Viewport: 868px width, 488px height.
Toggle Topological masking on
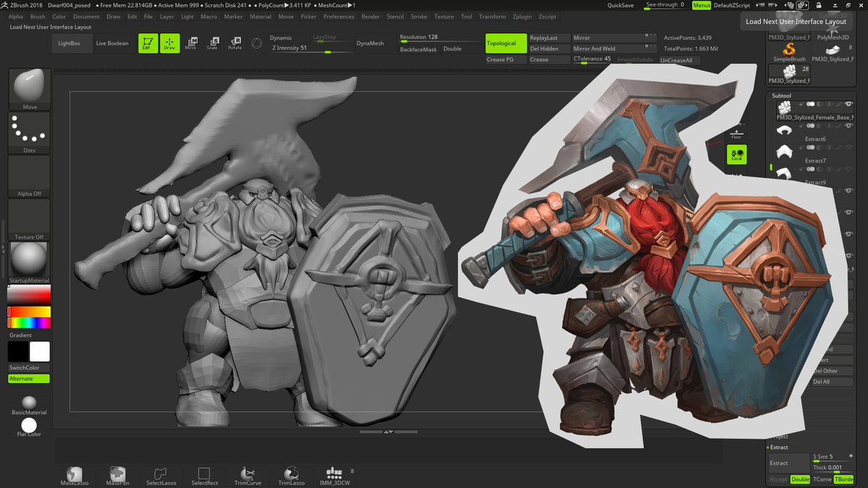click(x=506, y=43)
